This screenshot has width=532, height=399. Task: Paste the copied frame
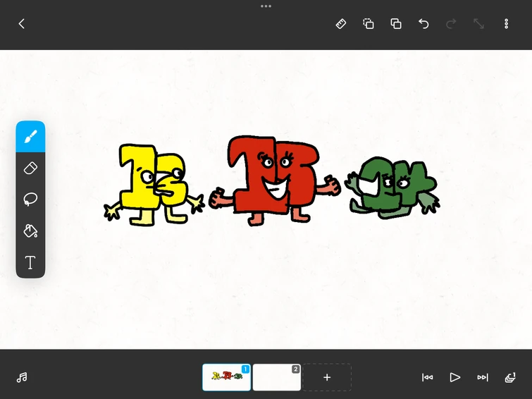click(396, 24)
